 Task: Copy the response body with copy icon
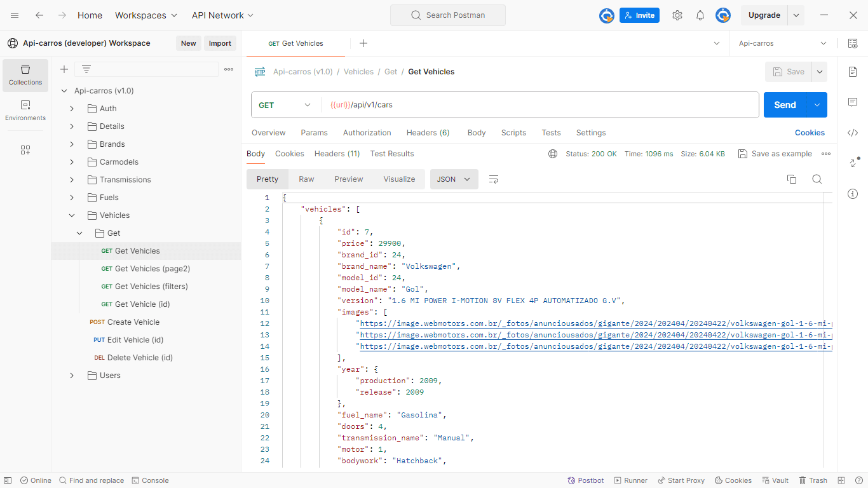(792, 179)
